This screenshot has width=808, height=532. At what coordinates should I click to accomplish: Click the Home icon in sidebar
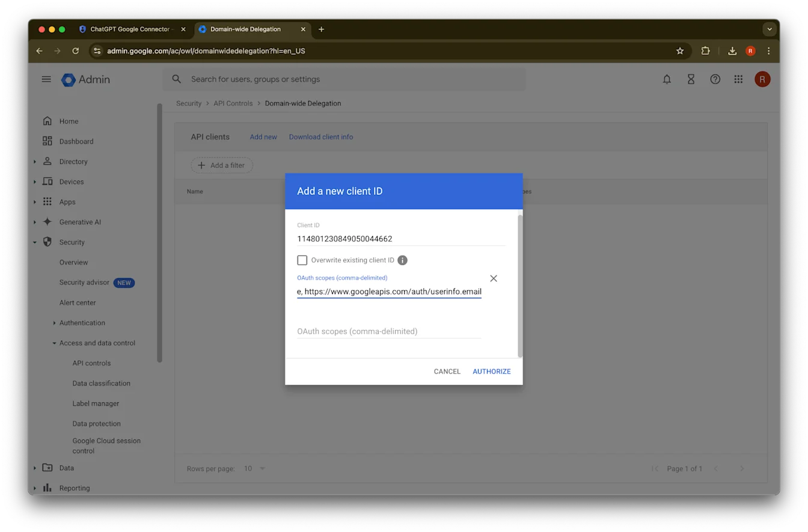pos(47,121)
